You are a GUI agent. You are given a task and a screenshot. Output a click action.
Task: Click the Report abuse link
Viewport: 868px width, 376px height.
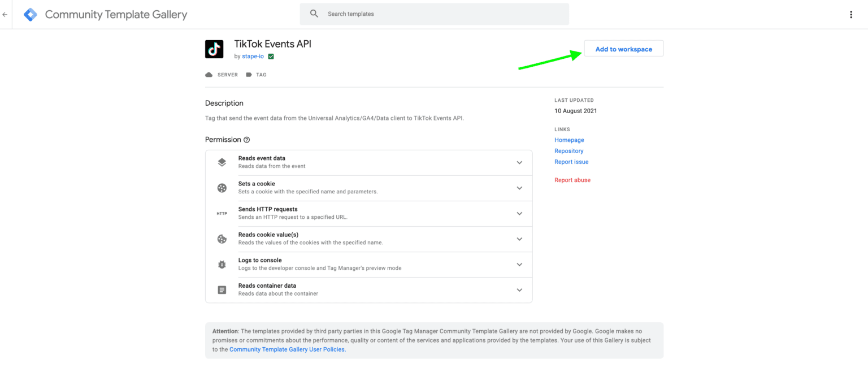(572, 180)
